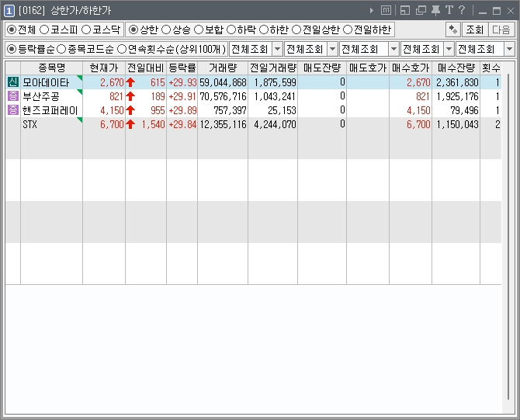520x420 pixels.
Task: Click the 매도잔량 column header
Action: 322,68
